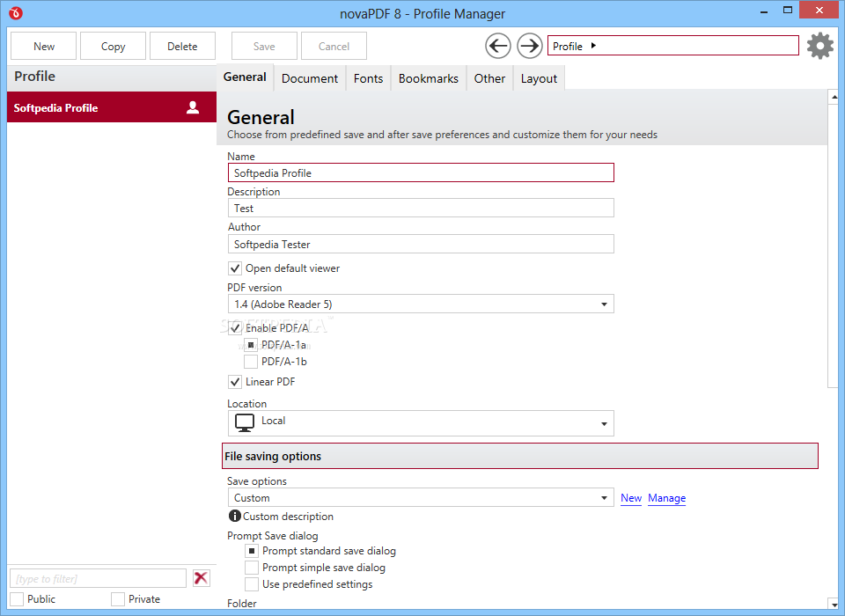
Task: Go to the Other tab
Action: coord(489,78)
